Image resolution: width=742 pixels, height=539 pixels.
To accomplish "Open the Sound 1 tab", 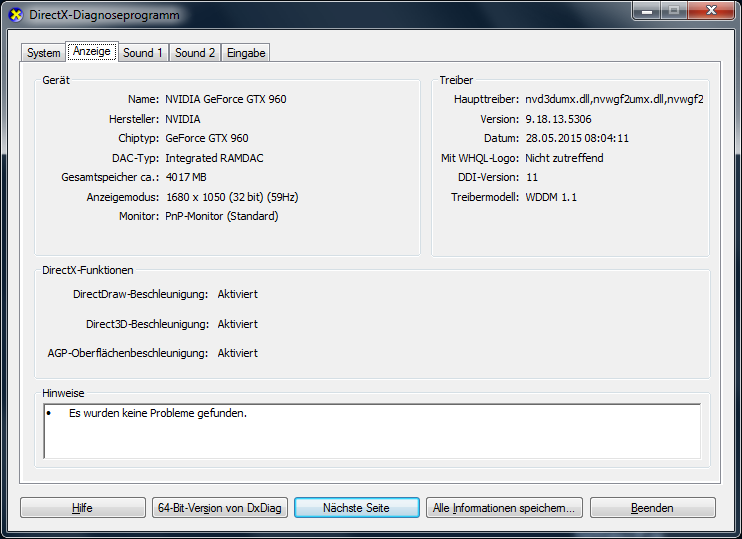I will 143,53.
